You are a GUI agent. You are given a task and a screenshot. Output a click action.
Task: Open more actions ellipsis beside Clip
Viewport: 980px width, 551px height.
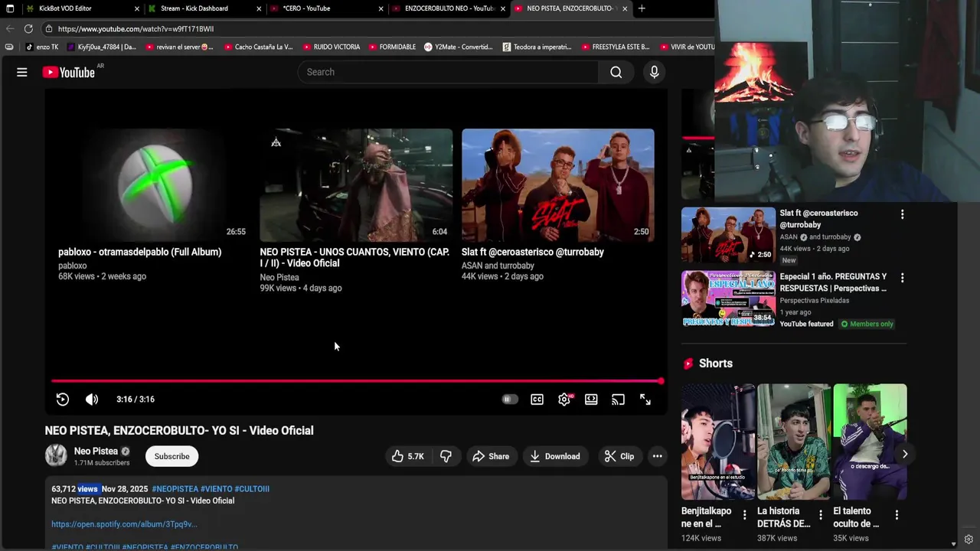(657, 456)
